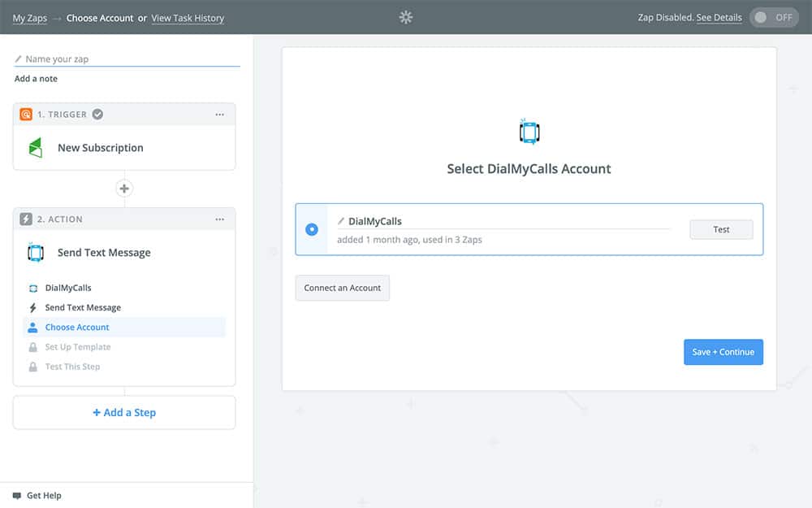Open the View Task History link
The height and width of the screenshot is (508, 812).
pyautogui.click(x=188, y=18)
